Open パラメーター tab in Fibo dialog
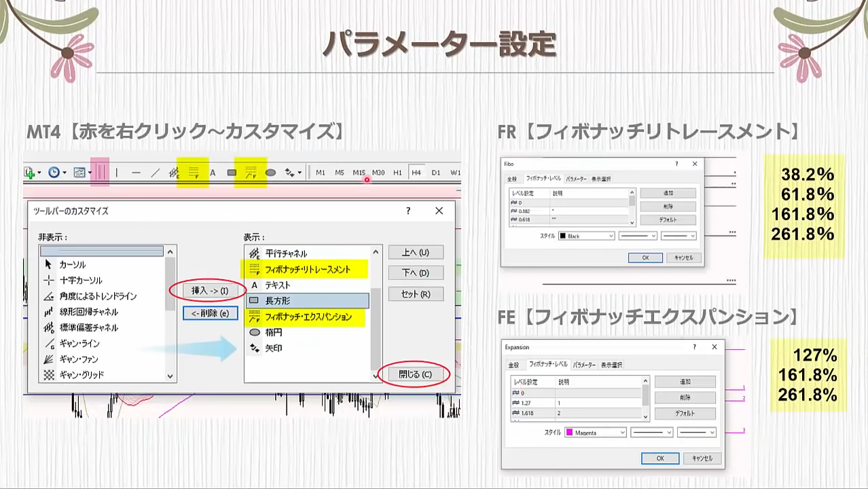This screenshot has height=489, width=868. [x=576, y=179]
